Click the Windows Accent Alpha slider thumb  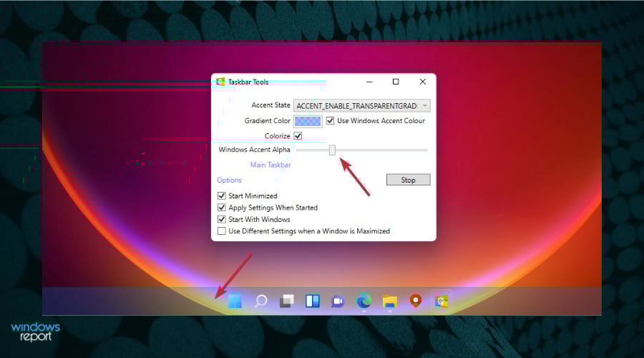332,150
